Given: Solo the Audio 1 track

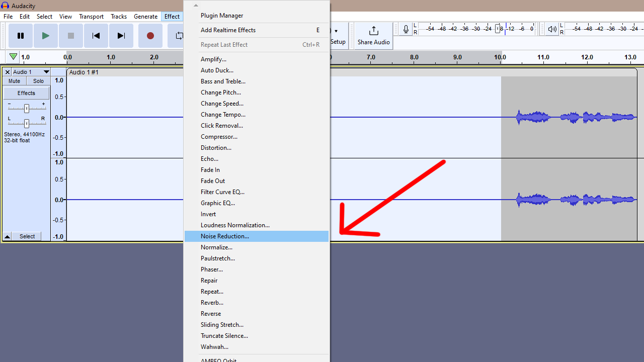Looking at the screenshot, I should pyautogui.click(x=38, y=81).
